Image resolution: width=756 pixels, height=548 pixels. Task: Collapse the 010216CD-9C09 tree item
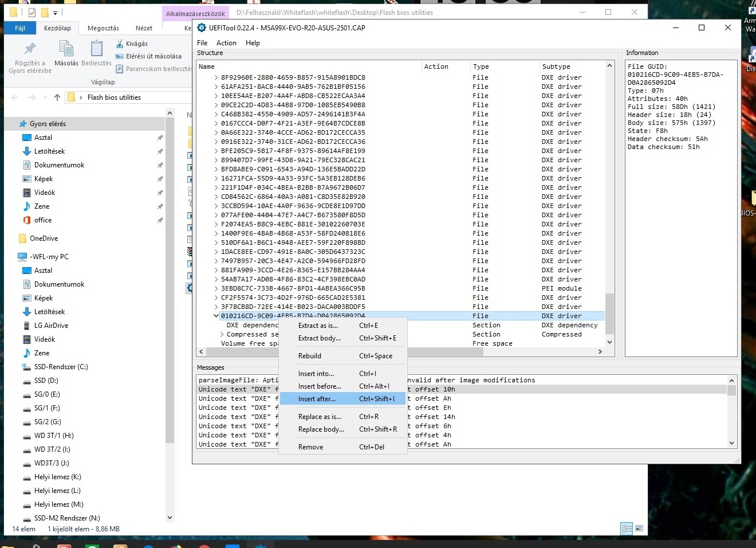tap(216, 316)
